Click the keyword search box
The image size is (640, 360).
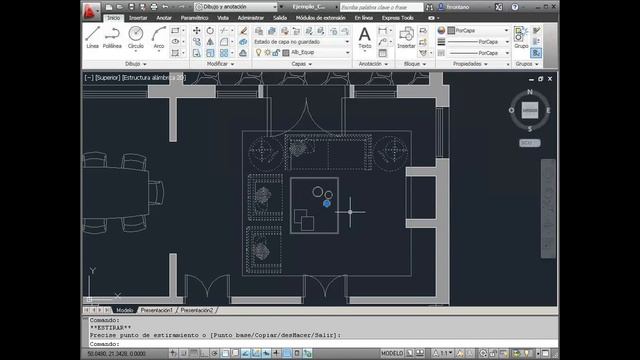[382, 7]
